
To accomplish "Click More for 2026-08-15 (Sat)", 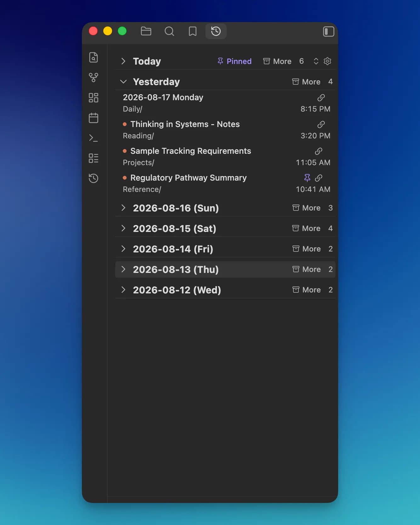I will point(306,228).
